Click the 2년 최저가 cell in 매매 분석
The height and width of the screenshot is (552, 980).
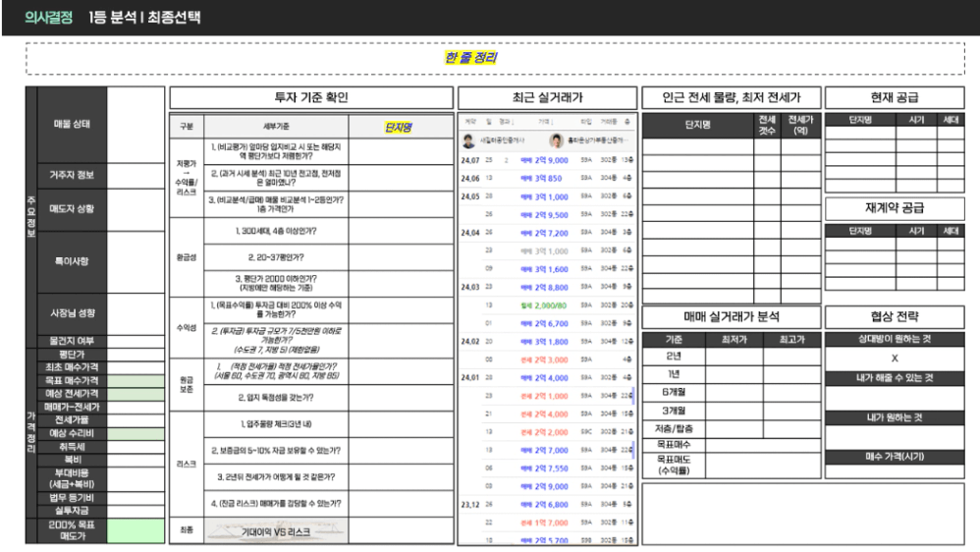735,357
